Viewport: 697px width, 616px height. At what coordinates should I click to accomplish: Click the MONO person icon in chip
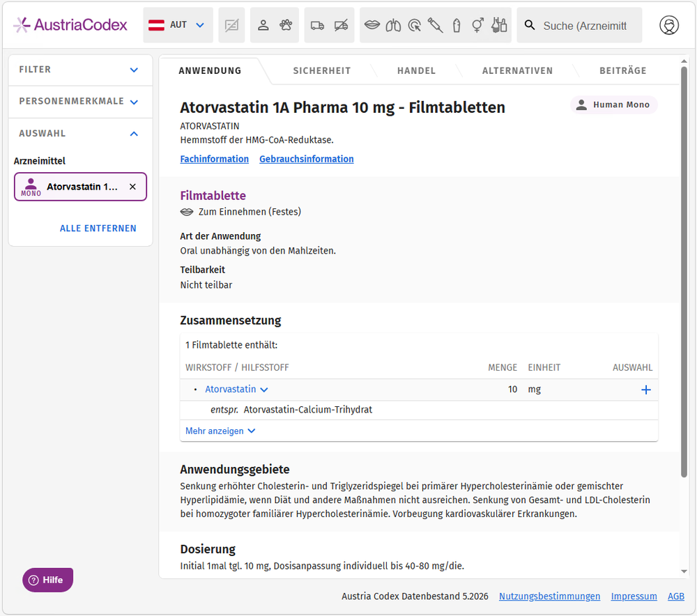click(x=31, y=187)
